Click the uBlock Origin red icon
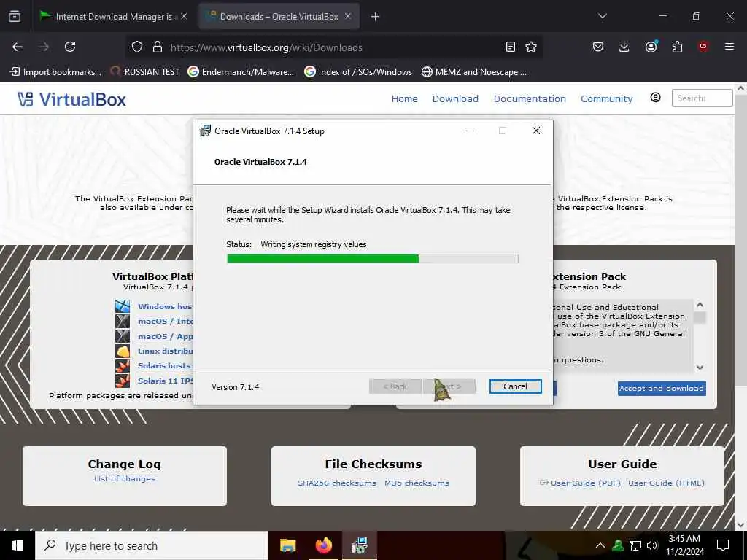 pyautogui.click(x=703, y=47)
